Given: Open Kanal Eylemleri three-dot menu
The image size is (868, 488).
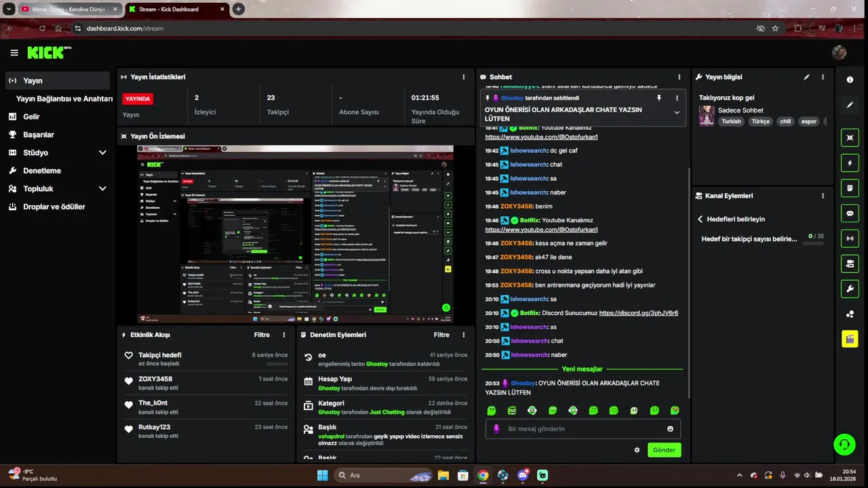Looking at the screenshot, I should tap(823, 196).
